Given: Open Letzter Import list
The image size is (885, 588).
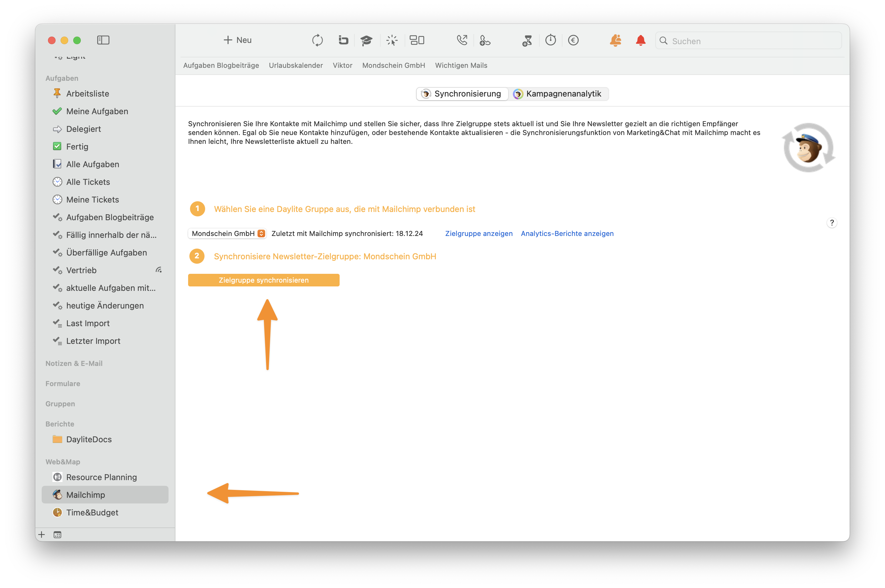Looking at the screenshot, I should 105,341.
